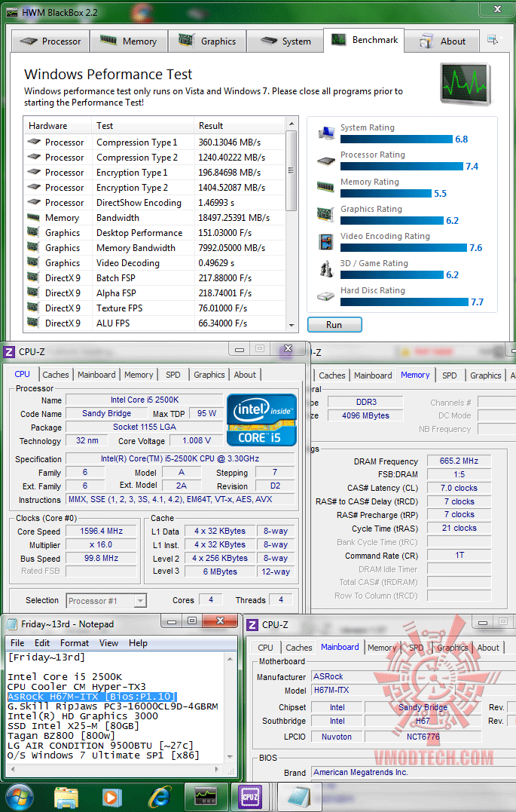
Task: Select the Desktop Performance row
Action: coord(154,232)
